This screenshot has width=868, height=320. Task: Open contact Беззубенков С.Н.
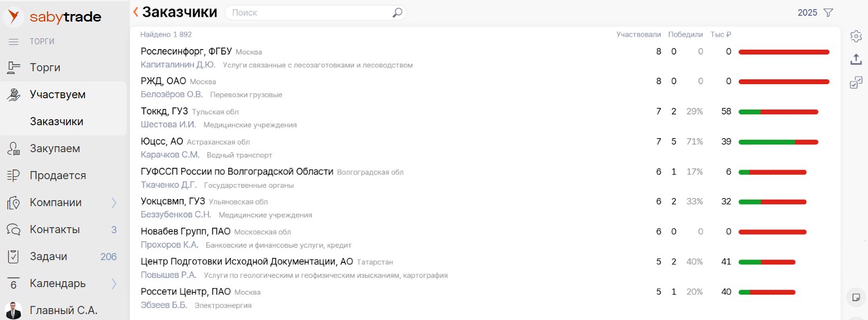176,215
